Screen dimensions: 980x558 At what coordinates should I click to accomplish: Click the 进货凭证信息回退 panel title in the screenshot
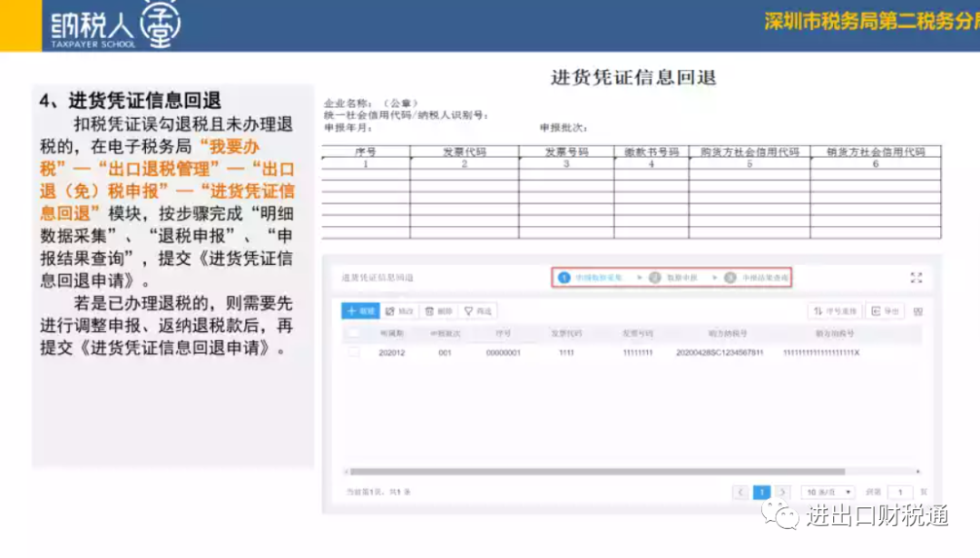point(377,278)
